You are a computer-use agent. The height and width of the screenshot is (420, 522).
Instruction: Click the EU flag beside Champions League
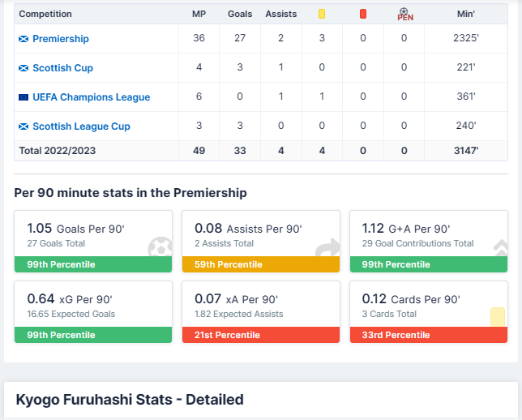24,97
